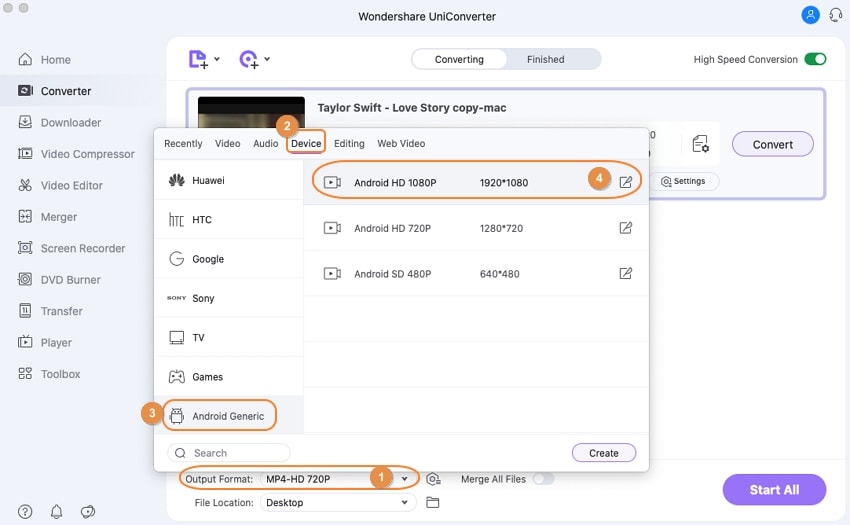Click the Create button
The width and height of the screenshot is (850, 525).
[604, 453]
